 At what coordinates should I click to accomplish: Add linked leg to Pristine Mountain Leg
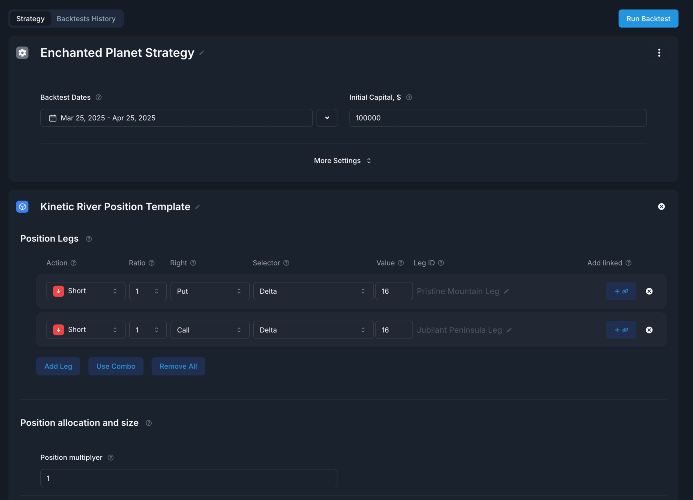click(x=621, y=291)
